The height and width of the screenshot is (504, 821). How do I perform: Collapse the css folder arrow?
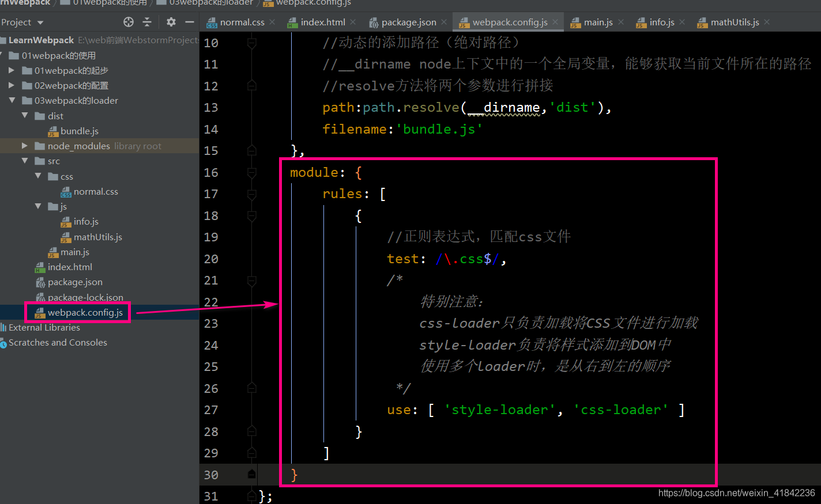[x=38, y=176]
